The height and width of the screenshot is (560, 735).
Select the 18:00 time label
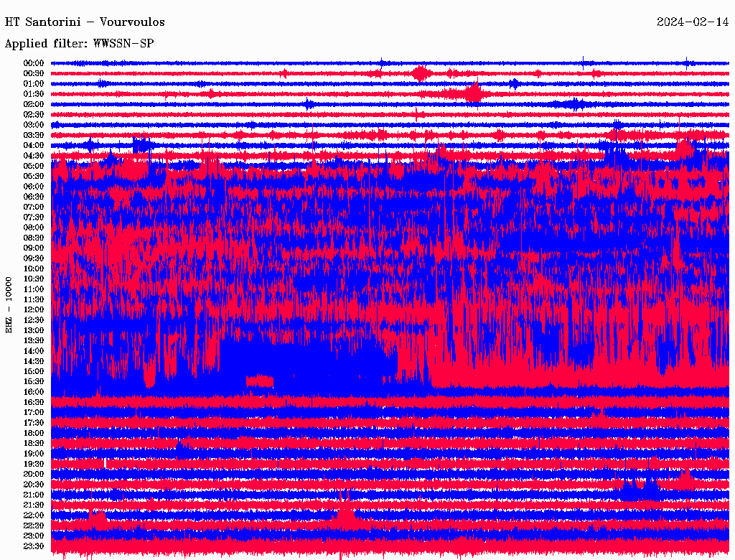(x=34, y=434)
